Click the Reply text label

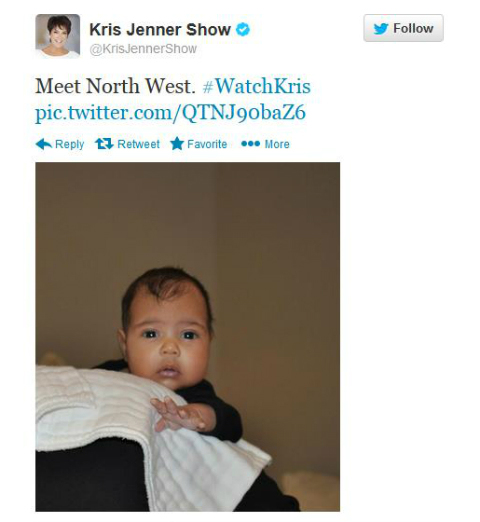tap(69, 144)
